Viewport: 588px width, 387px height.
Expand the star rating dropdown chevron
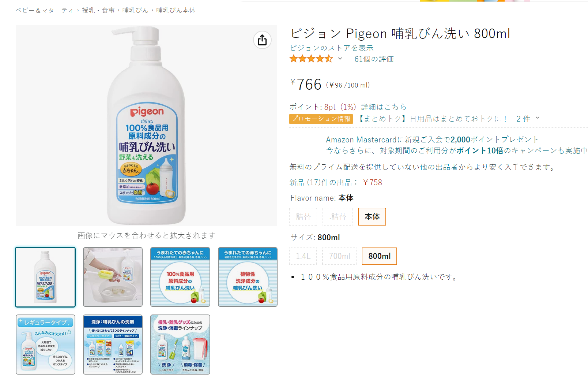point(340,59)
